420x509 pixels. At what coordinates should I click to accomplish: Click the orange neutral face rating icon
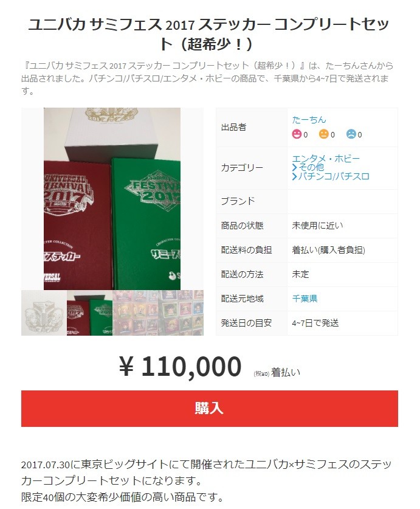[x=323, y=134]
